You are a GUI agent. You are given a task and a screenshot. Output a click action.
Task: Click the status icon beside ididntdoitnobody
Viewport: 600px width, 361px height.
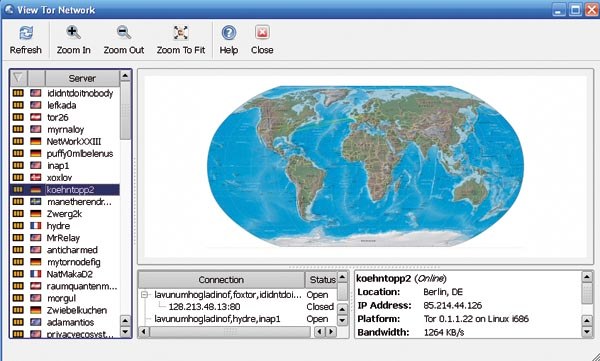pos(18,93)
